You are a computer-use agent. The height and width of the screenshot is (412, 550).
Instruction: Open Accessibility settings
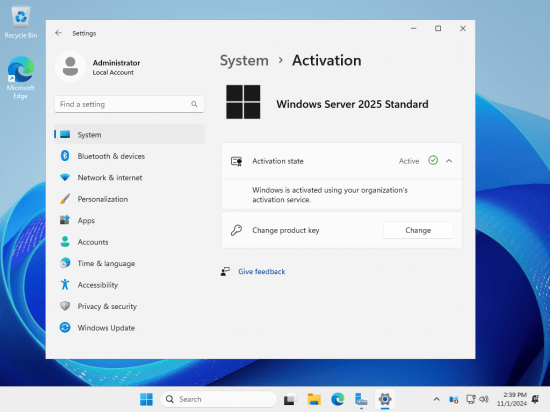(x=129, y=284)
